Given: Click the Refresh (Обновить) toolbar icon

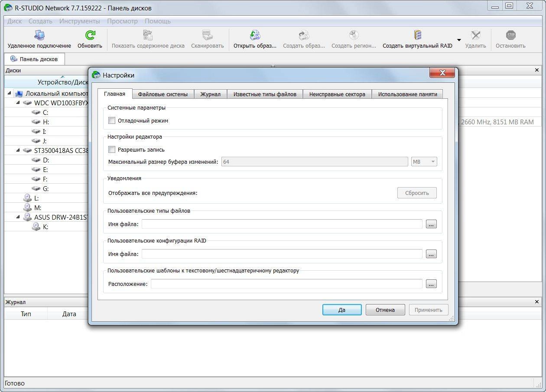Looking at the screenshot, I should [90, 35].
